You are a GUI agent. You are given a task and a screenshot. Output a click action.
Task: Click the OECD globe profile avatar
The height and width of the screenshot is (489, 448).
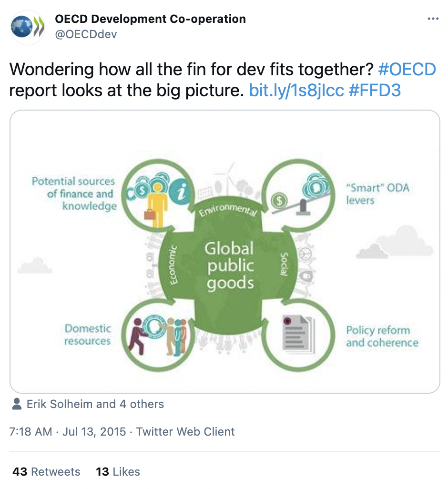tap(28, 28)
